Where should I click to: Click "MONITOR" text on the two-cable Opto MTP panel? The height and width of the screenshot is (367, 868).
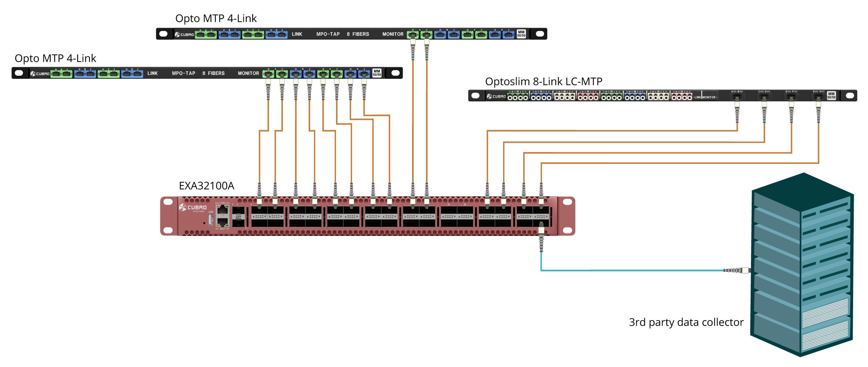point(393,34)
